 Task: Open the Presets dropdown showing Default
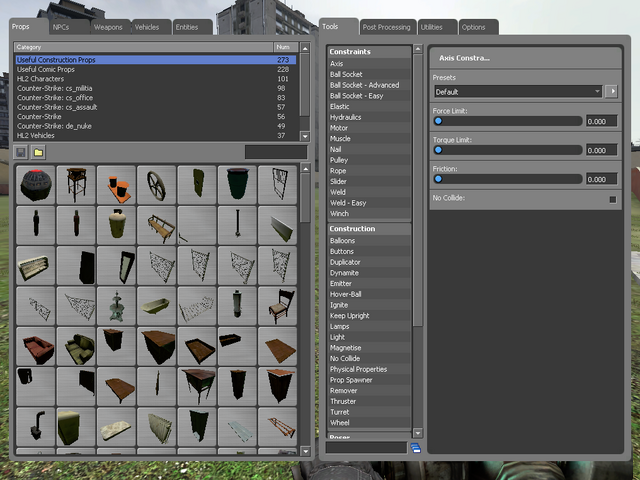(518, 91)
